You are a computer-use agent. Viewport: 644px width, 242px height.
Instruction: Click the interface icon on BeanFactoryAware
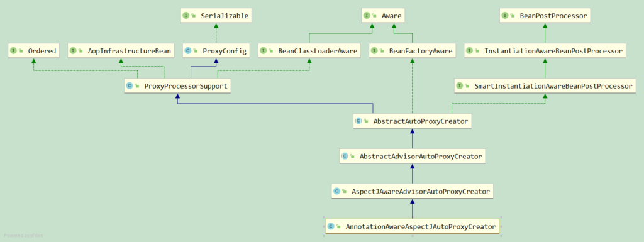click(x=374, y=52)
